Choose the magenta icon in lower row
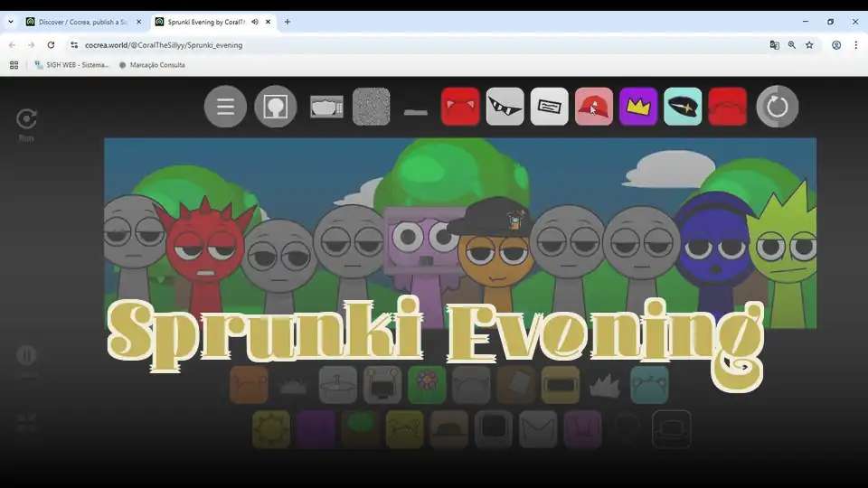 coord(583,428)
